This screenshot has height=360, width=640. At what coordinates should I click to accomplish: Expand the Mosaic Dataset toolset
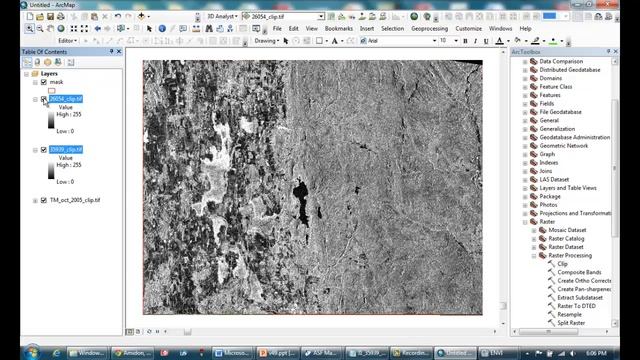click(x=534, y=231)
